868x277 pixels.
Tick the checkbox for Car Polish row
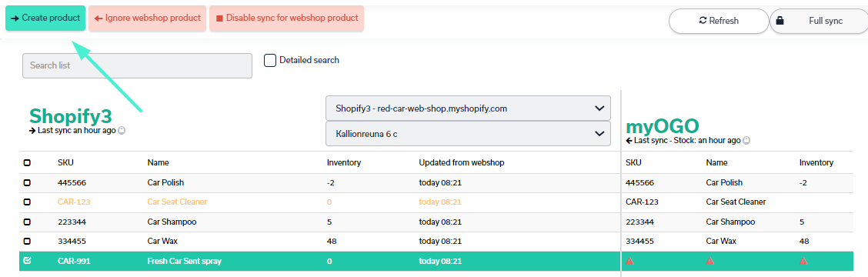pos(27,183)
